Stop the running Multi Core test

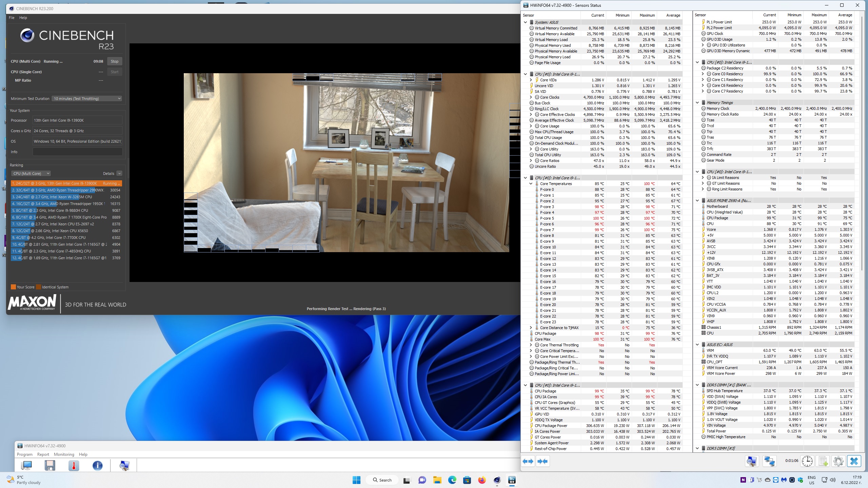tap(115, 61)
